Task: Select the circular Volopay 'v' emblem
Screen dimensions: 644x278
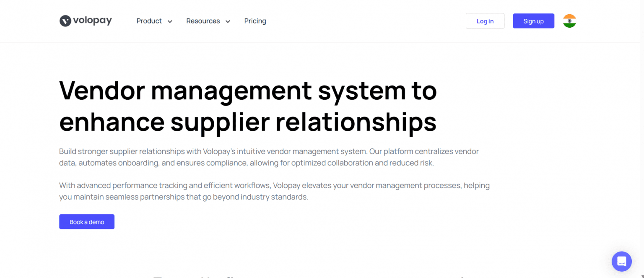Action: click(65, 21)
